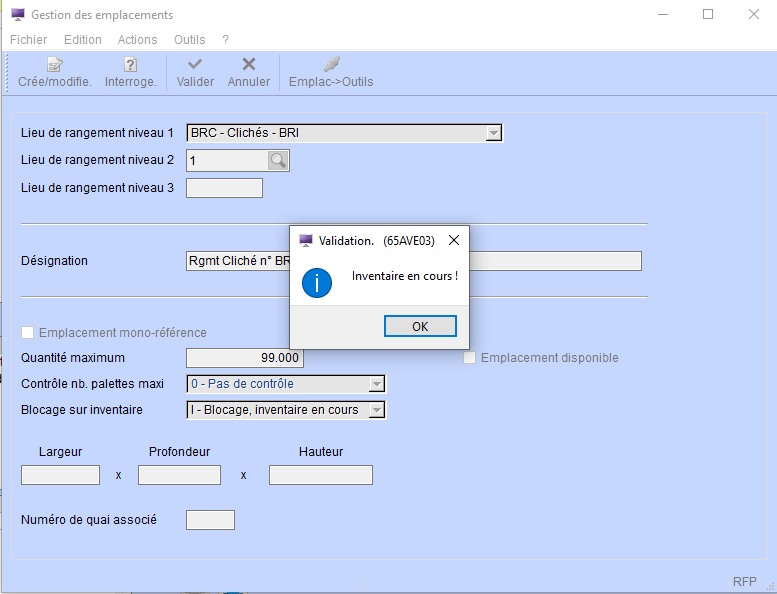Close the Validation dialog with X

click(x=454, y=240)
